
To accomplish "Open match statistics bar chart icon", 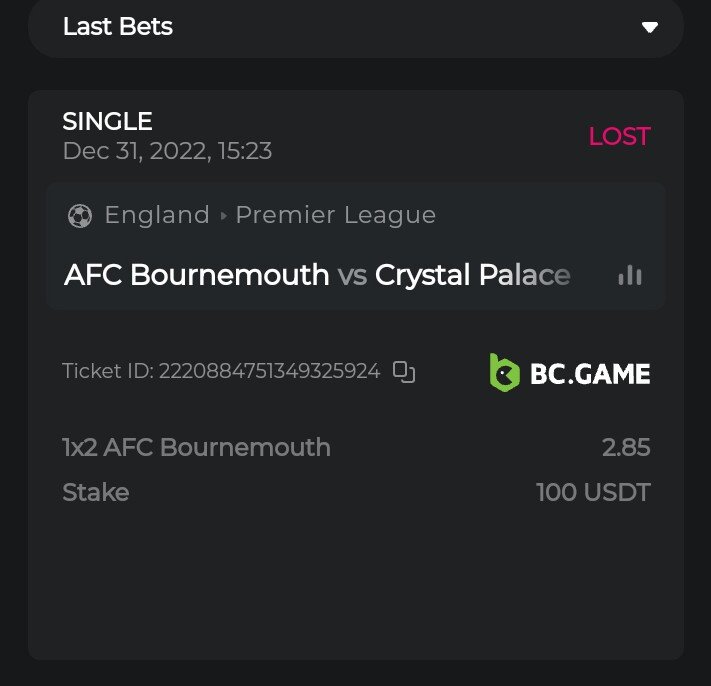I will [x=630, y=275].
